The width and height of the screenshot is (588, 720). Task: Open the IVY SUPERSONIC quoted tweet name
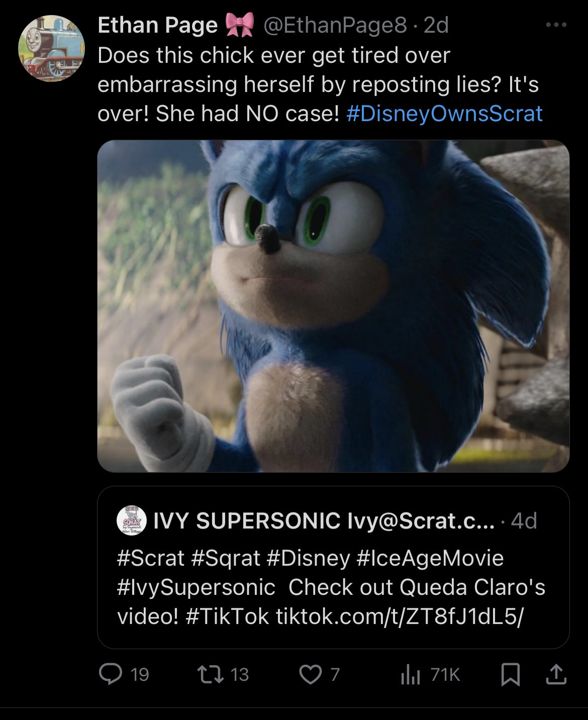coord(246,521)
